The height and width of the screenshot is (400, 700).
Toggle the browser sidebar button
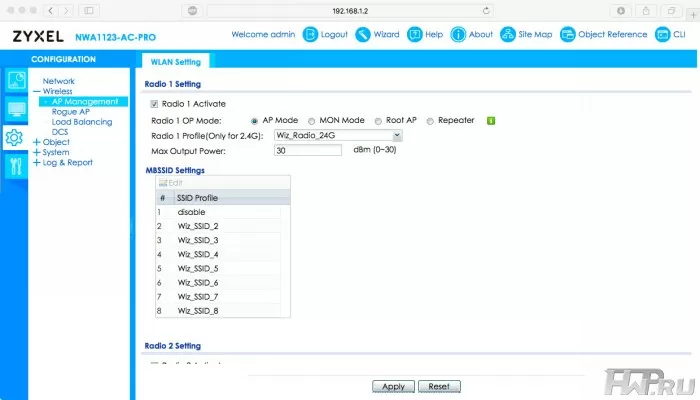tap(89, 11)
